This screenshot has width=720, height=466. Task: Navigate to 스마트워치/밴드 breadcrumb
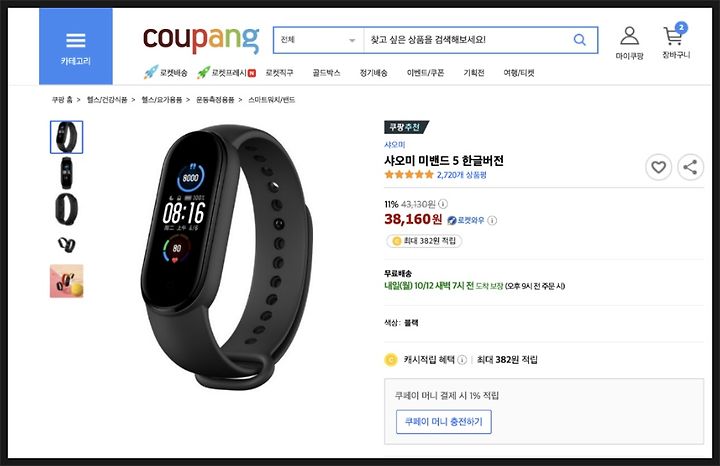pos(271,100)
